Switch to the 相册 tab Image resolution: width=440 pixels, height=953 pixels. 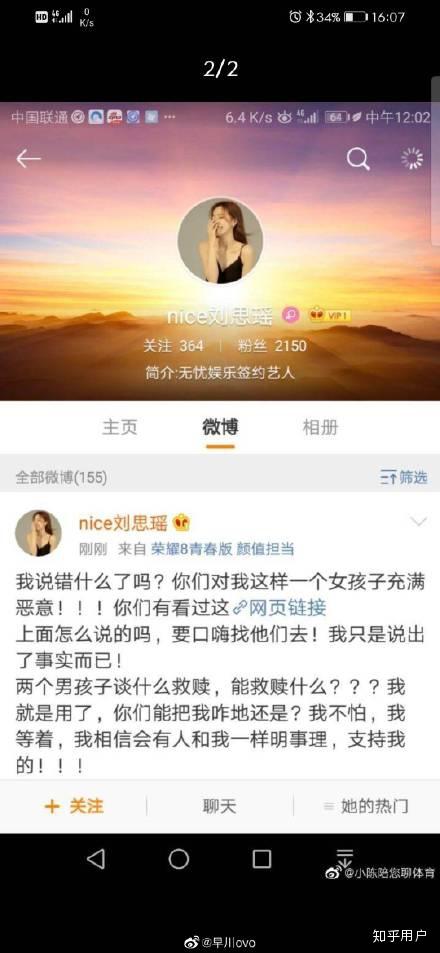(x=320, y=428)
